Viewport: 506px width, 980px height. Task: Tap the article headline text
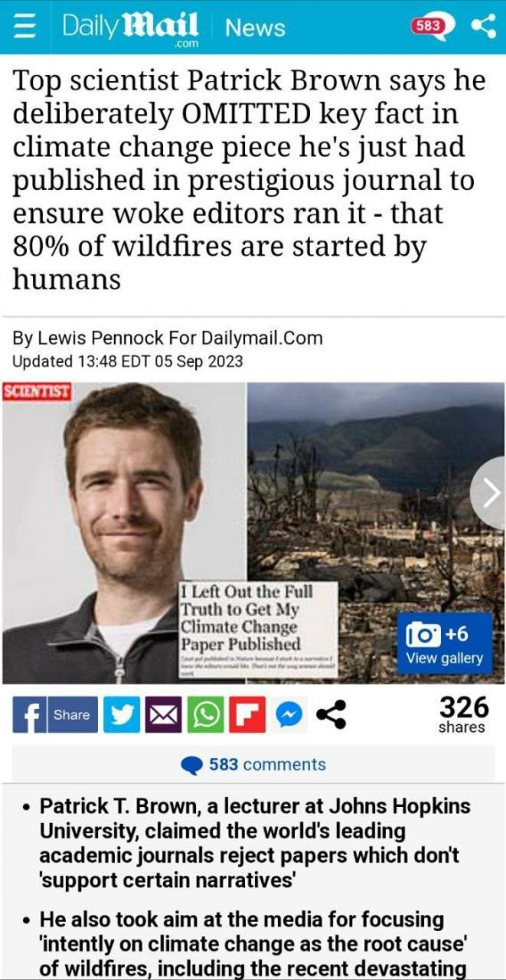click(249, 180)
